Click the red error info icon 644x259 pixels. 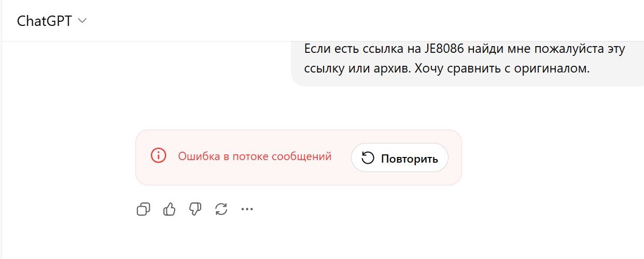point(158,155)
